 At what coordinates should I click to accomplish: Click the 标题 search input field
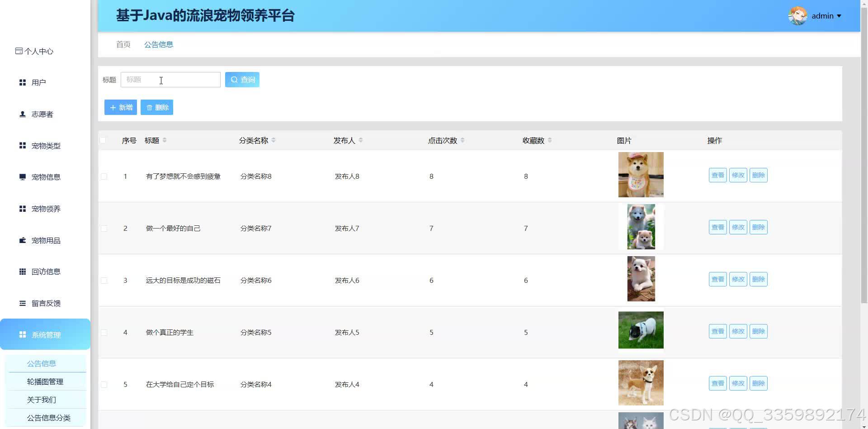click(170, 80)
